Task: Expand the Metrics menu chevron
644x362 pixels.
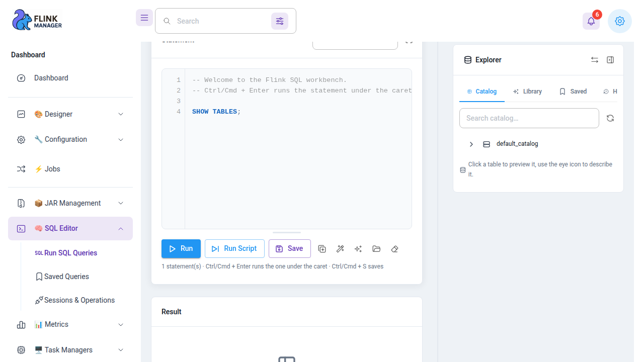Action: [x=121, y=325]
